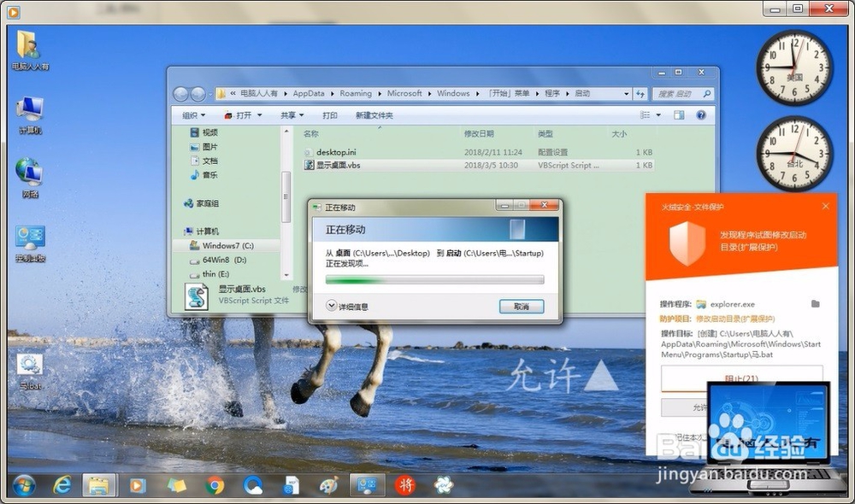
Task: Jump to the Microsoft breadcrumb segment
Action: (x=404, y=94)
